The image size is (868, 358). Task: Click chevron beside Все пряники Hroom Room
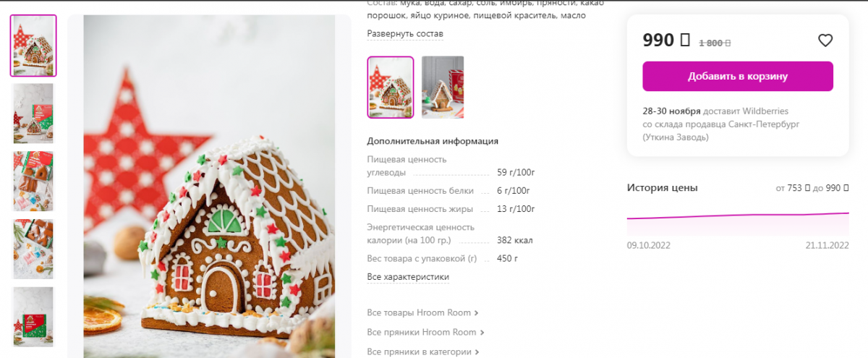point(482,333)
